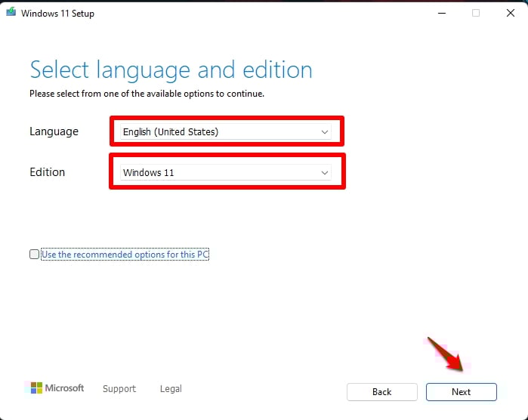Image resolution: width=528 pixels, height=420 pixels.
Task: Open the Language dropdown
Action: pos(226,131)
